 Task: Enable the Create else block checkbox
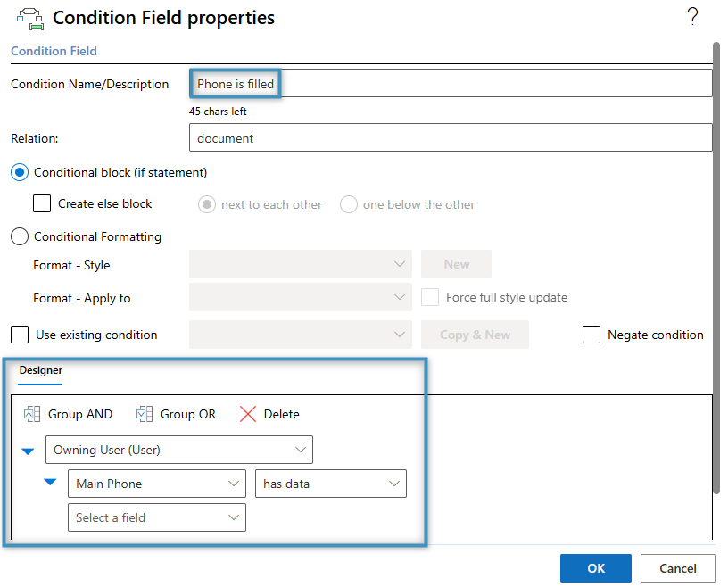pos(42,204)
